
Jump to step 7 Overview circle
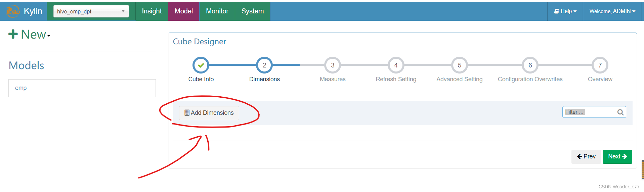point(600,65)
